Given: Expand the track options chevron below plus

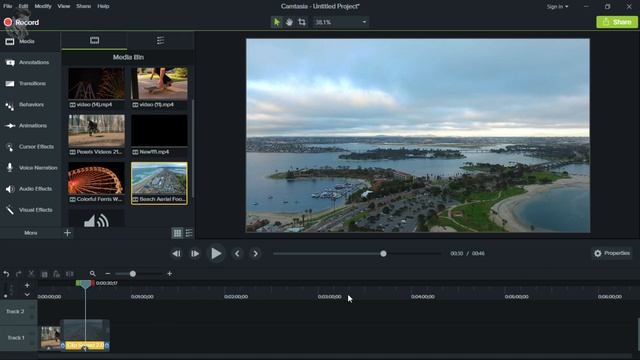Looking at the screenshot, I should click(27, 295).
